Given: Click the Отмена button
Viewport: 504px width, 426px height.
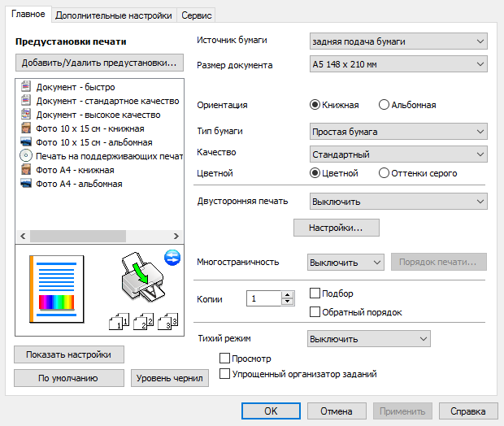Looking at the screenshot, I should 337,411.
